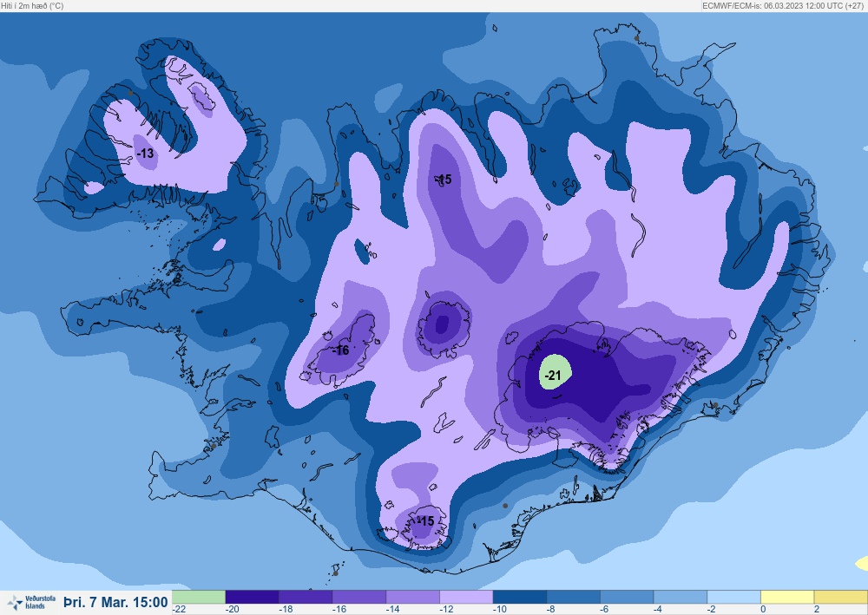The height and width of the screenshot is (615, 868).
Task: Pick the -18 to -16 purple legend swatch
Action: 306,597
